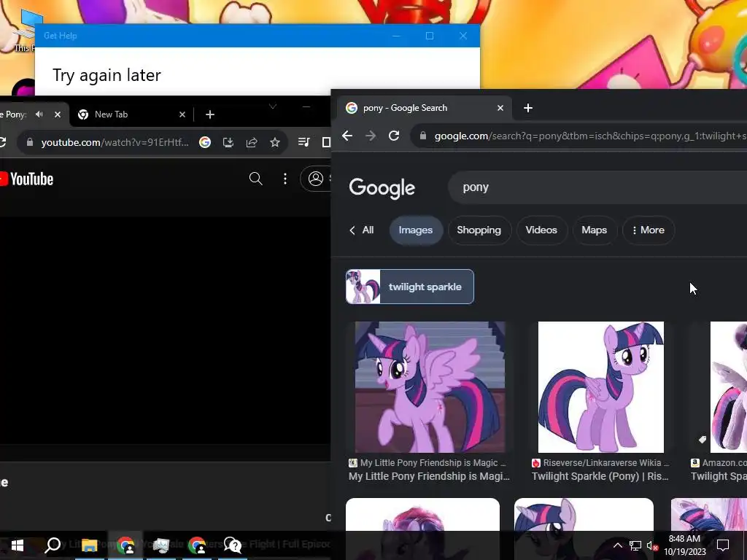
Task: View site info lock for youtube.com
Action: 30,142
